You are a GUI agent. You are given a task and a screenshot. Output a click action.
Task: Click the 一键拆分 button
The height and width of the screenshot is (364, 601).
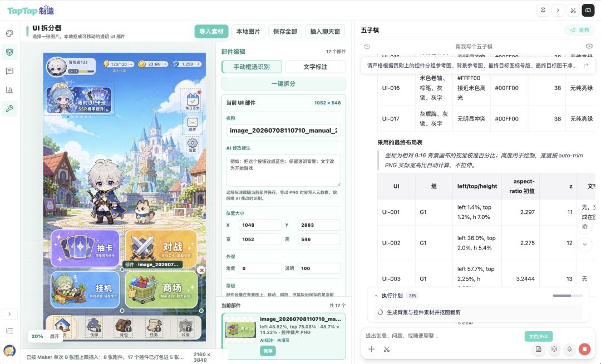click(283, 83)
